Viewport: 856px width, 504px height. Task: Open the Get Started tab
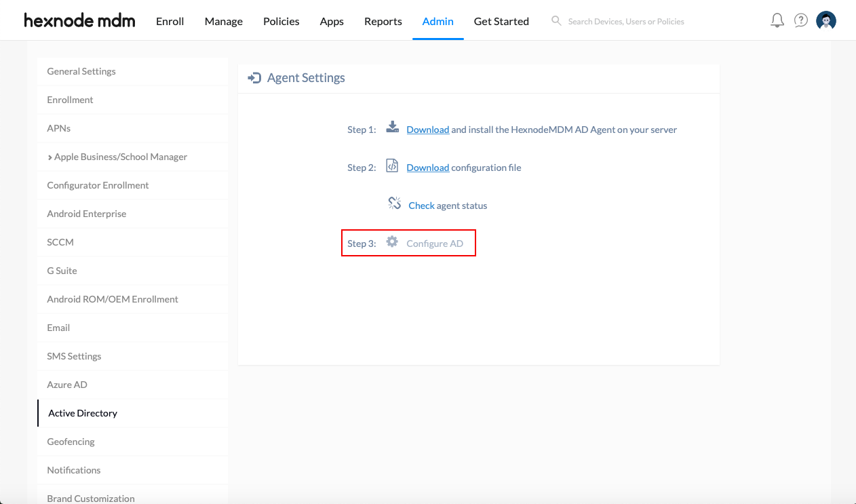(501, 21)
